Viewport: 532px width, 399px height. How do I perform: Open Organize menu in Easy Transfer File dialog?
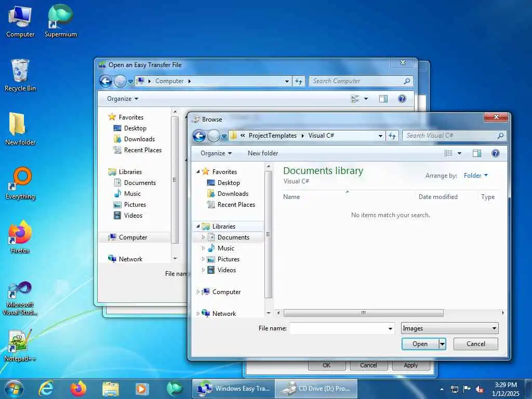(x=123, y=99)
